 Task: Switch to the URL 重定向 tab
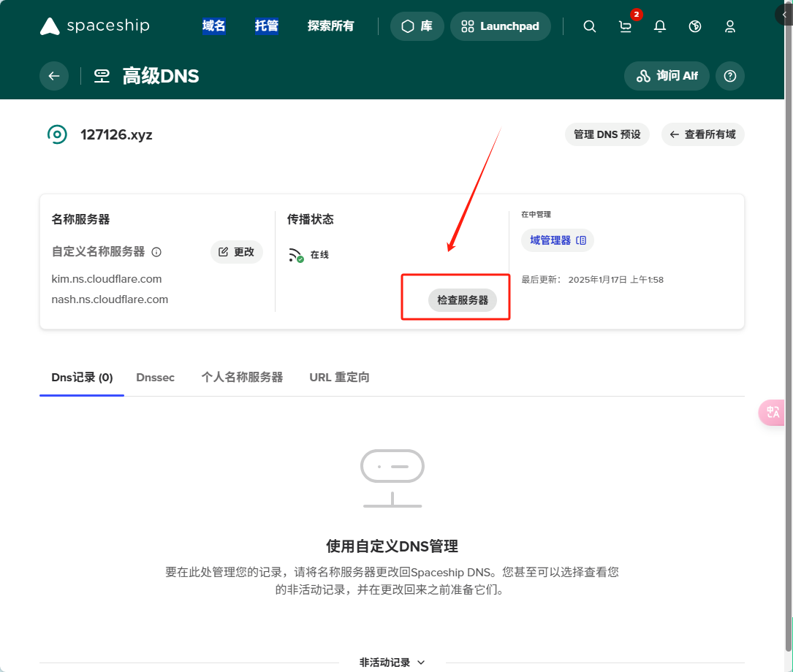coord(339,378)
